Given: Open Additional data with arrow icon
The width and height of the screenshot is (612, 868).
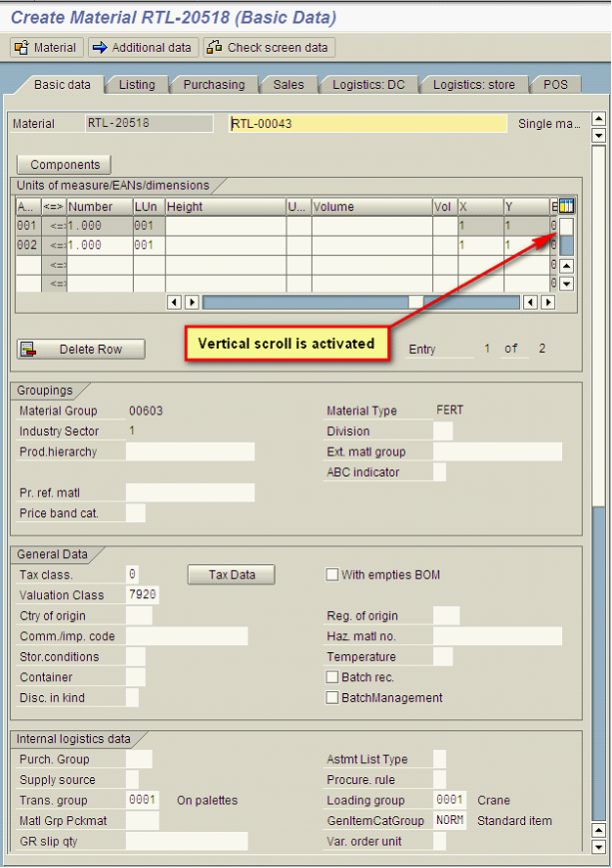Looking at the screenshot, I should point(143,48).
